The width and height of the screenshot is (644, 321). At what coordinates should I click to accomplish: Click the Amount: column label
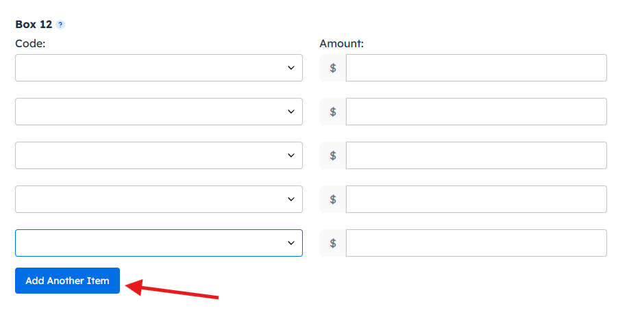click(341, 43)
